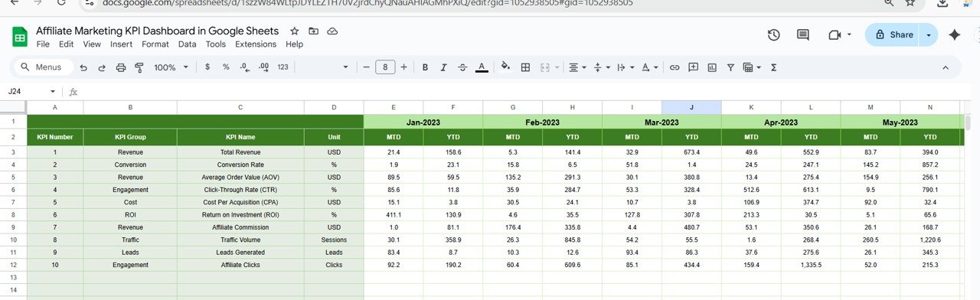Viewport: 980px width, 300px height.
Task: Increase font size with plus button
Action: [403, 67]
